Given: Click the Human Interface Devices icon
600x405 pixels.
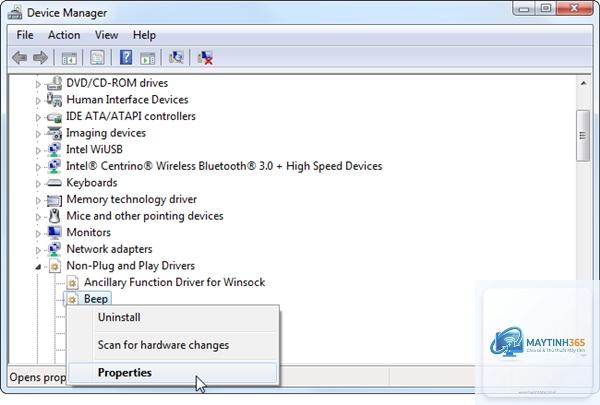Looking at the screenshot, I should (x=54, y=100).
